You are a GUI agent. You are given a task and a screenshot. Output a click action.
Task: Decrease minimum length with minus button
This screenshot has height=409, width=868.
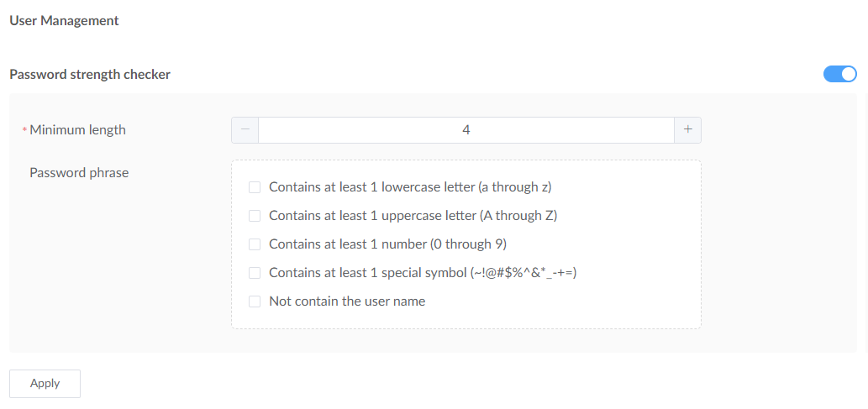[x=245, y=130]
